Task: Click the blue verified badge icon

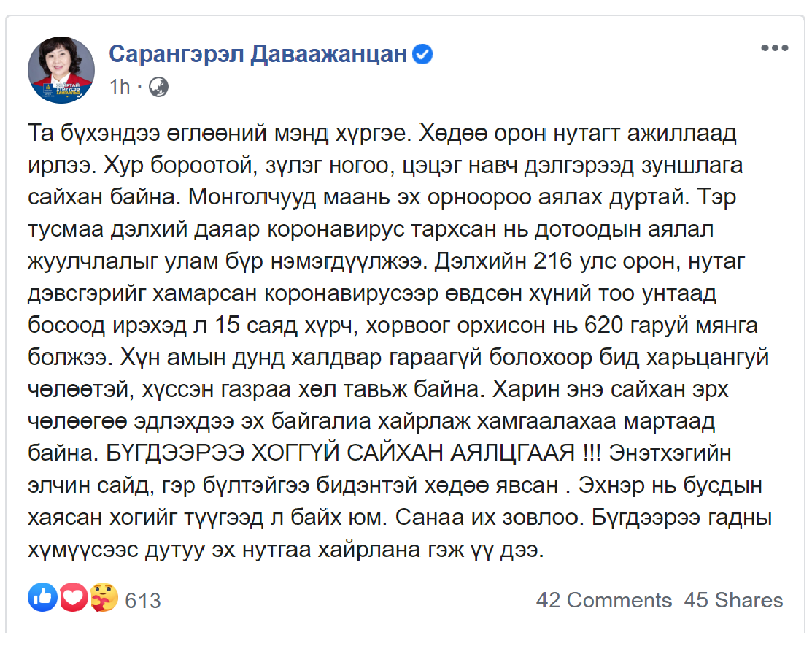Action: 422,54
